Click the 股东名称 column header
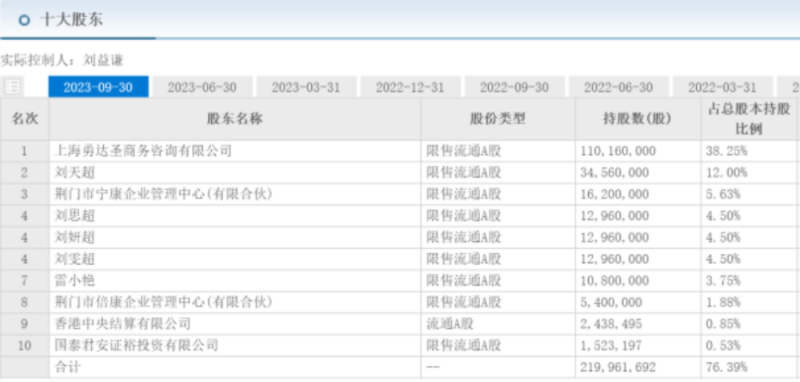The image size is (800, 382). coord(235,119)
